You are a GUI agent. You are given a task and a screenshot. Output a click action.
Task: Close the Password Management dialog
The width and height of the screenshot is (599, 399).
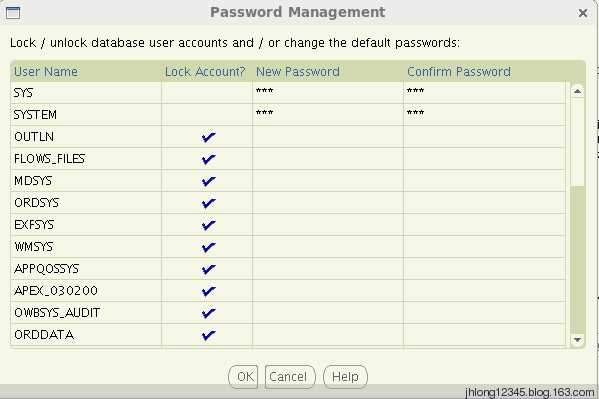point(583,13)
